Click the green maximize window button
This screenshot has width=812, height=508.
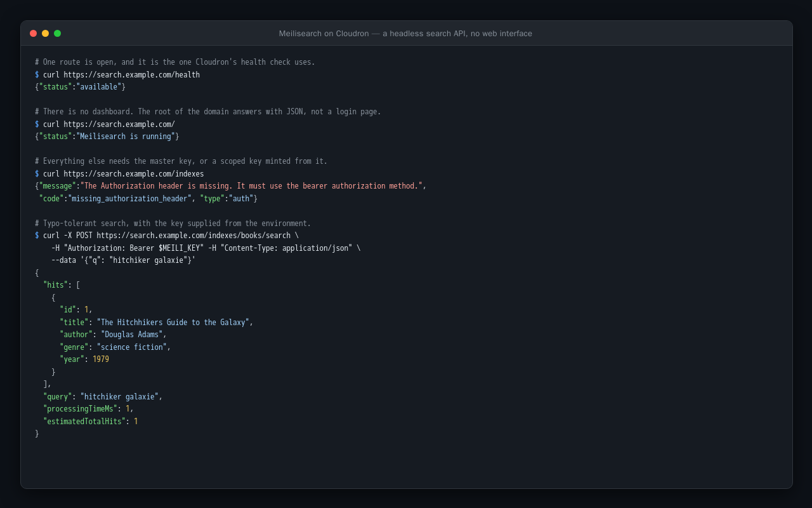point(57,33)
